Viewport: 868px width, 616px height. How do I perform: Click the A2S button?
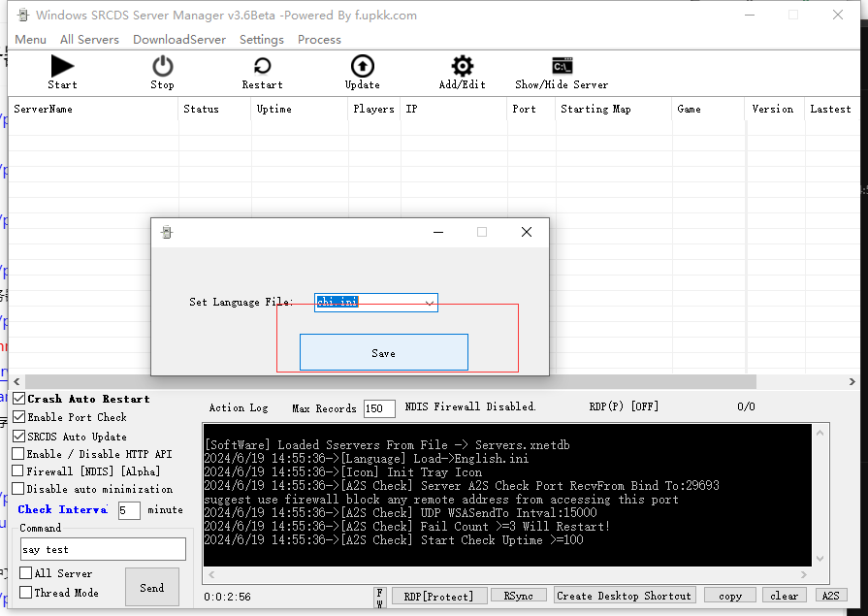click(830, 596)
